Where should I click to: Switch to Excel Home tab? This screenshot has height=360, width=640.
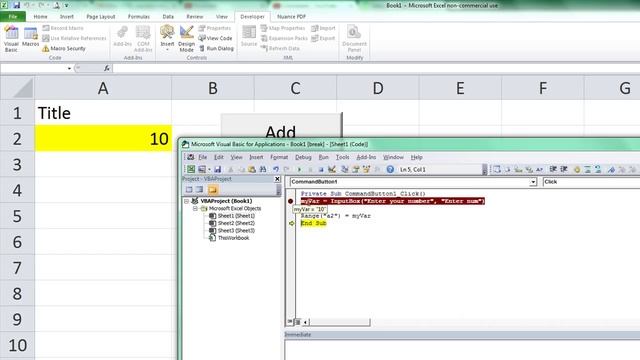40,17
